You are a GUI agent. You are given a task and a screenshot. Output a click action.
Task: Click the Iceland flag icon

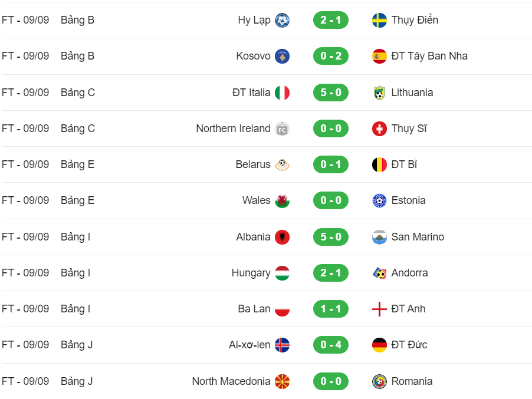pos(282,345)
